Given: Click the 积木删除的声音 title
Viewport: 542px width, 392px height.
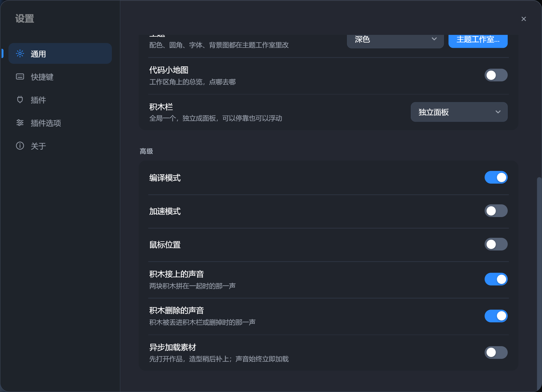Looking at the screenshot, I should [x=176, y=310].
